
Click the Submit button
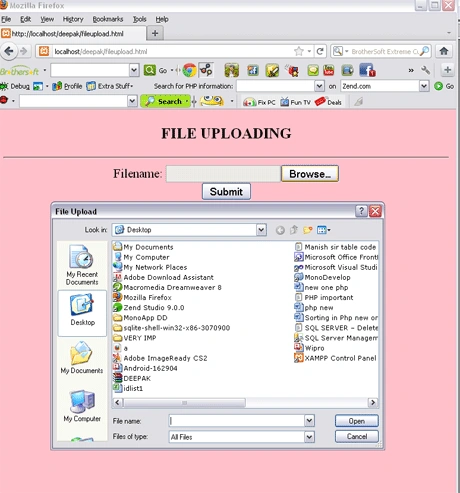[x=226, y=191]
